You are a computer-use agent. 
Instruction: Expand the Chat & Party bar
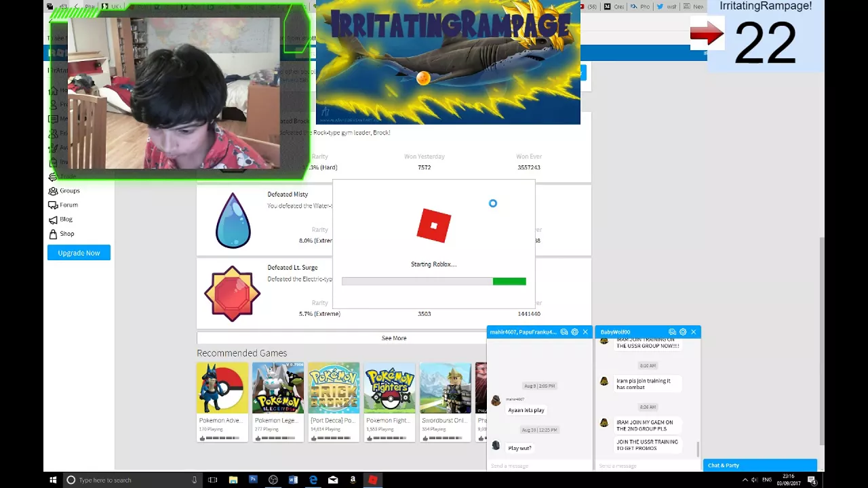[760, 465]
